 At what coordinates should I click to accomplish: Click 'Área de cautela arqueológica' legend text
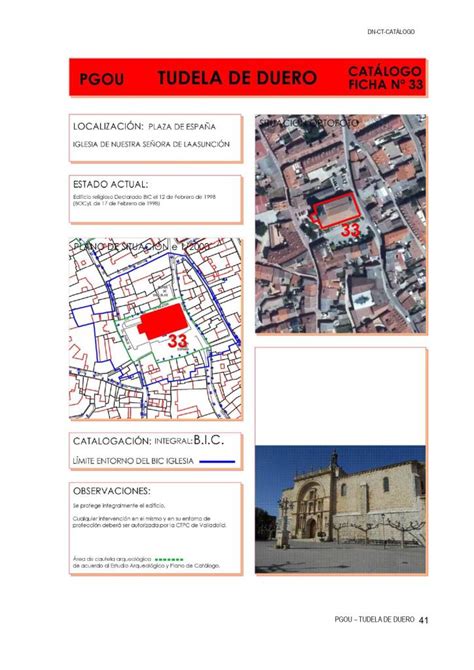[x=112, y=559]
